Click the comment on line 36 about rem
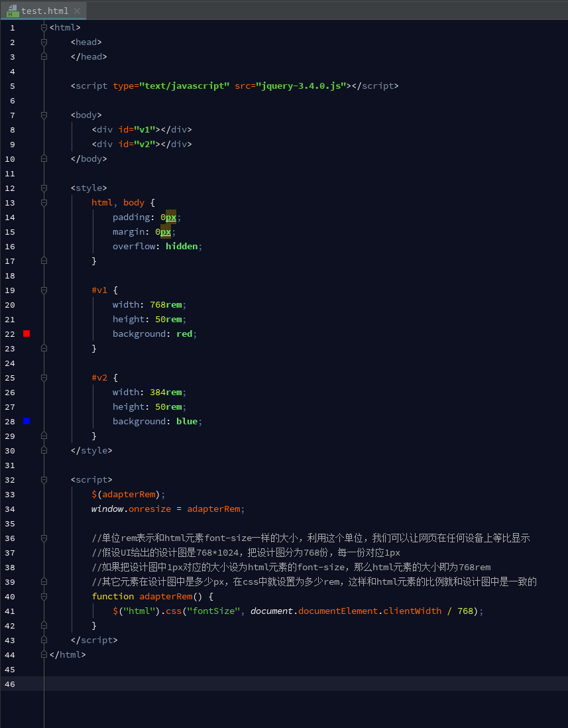 (311, 538)
